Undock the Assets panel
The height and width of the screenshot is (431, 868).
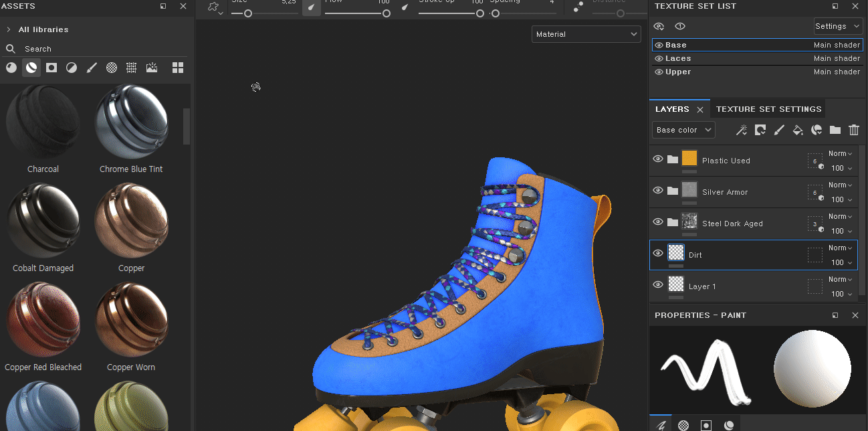click(163, 6)
